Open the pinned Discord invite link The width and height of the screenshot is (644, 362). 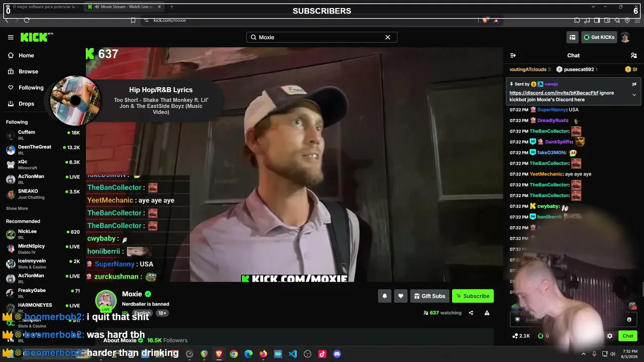pyautogui.click(x=554, y=93)
